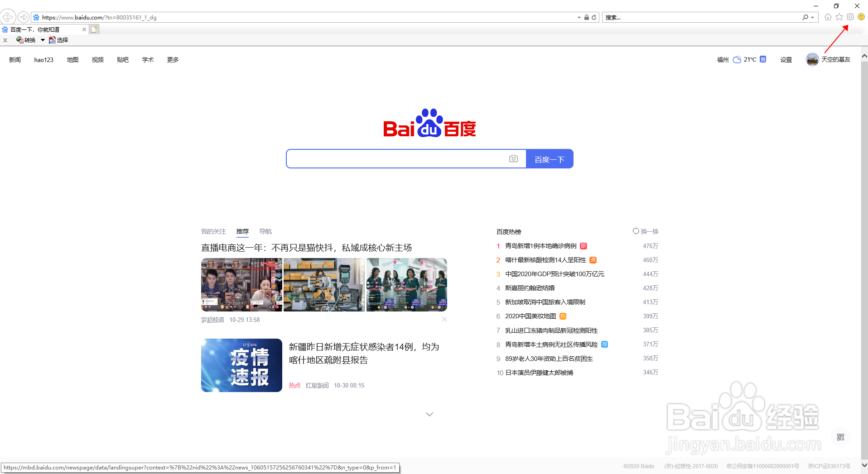Click the vertical scrollbar down arrow
The height and width of the screenshot is (474, 868).
tap(864, 465)
